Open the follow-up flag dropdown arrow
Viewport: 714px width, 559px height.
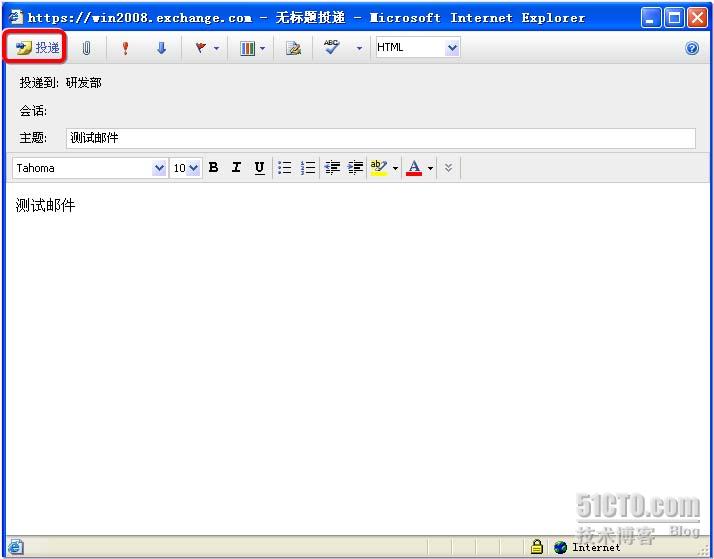216,48
